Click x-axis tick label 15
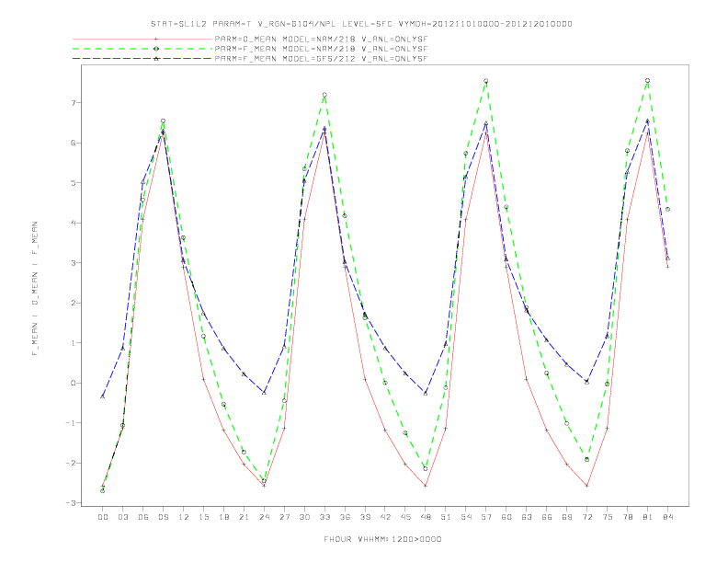 (x=204, y=517)
